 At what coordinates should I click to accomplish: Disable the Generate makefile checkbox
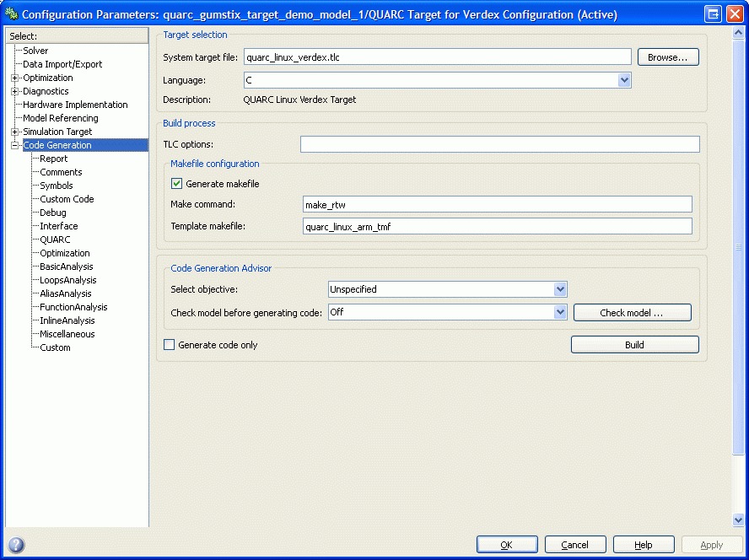[176, 183]
